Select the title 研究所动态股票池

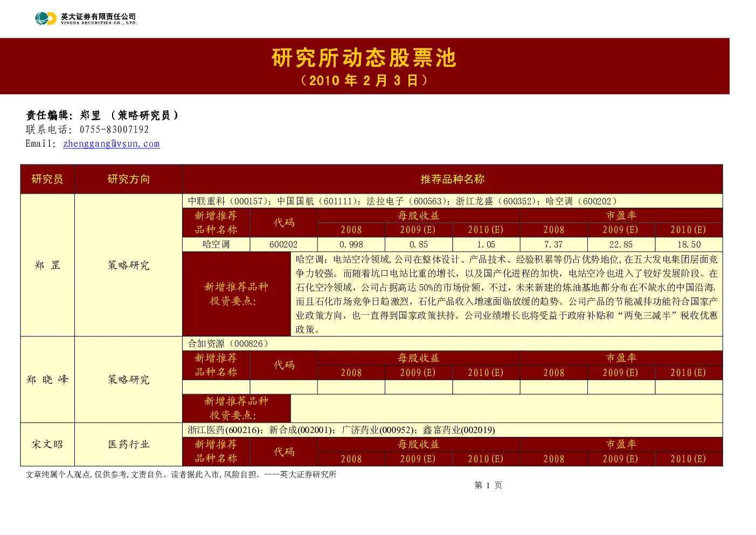364,58
